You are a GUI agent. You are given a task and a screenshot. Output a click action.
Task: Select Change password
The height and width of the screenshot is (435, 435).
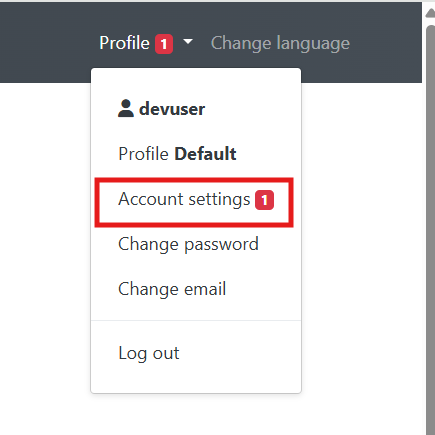coord(196,244)
